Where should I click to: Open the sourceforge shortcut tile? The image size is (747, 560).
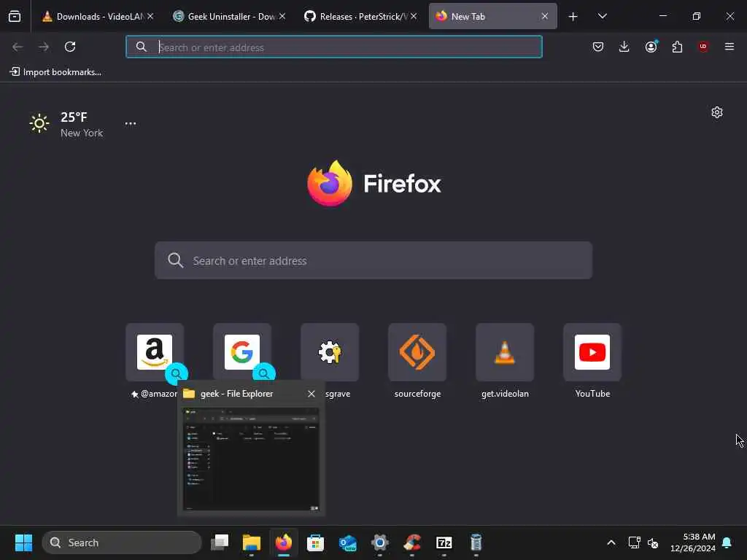click(417, 352)
